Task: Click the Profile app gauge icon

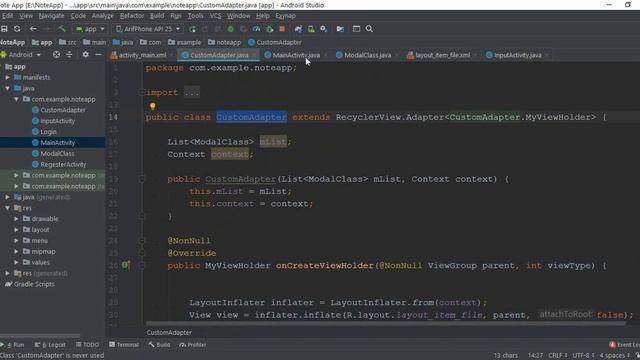Action: pyautogui.click(x=256, y=29)
